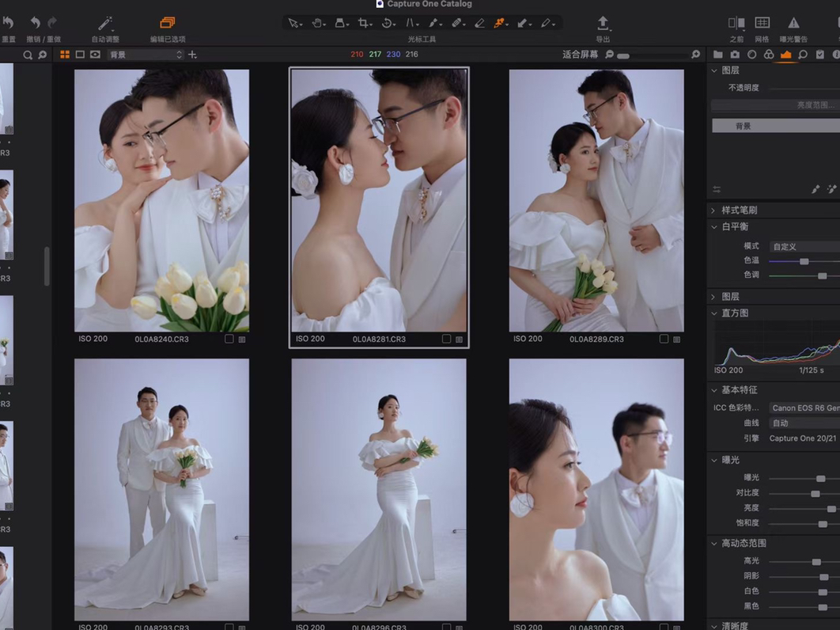This screenshot has width=840, height=630.
Task: Click the Edit Selected (编辑已选项) icon
Action: (167, 22)
